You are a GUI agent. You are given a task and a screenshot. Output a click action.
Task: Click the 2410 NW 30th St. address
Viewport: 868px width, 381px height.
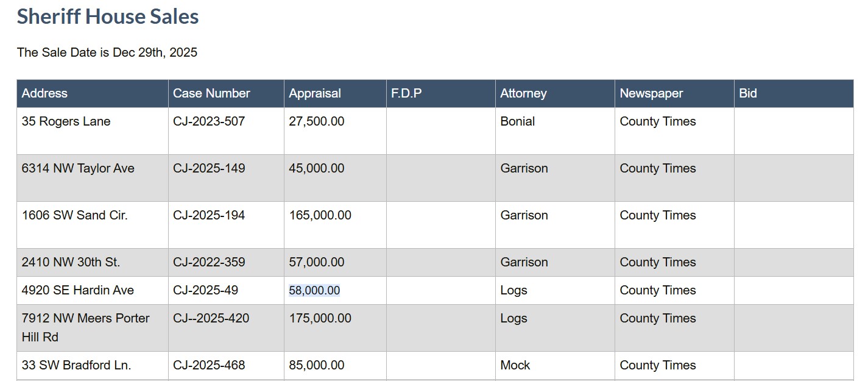coord(71,262)
